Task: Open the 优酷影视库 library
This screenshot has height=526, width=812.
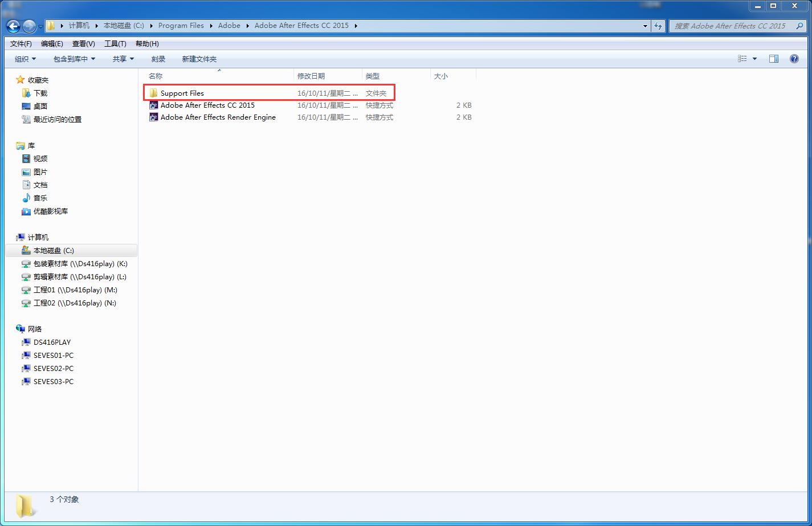Action: pyautogui.click(x=50, y=211)
